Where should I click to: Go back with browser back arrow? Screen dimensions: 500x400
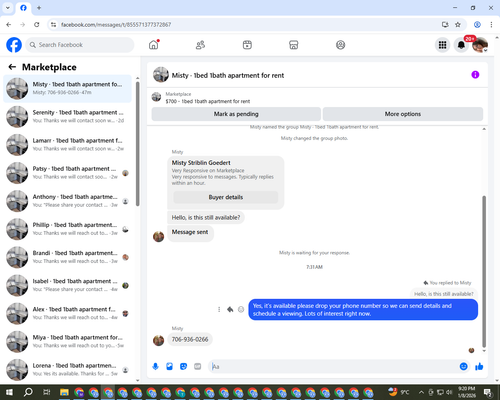pos(9,25)
